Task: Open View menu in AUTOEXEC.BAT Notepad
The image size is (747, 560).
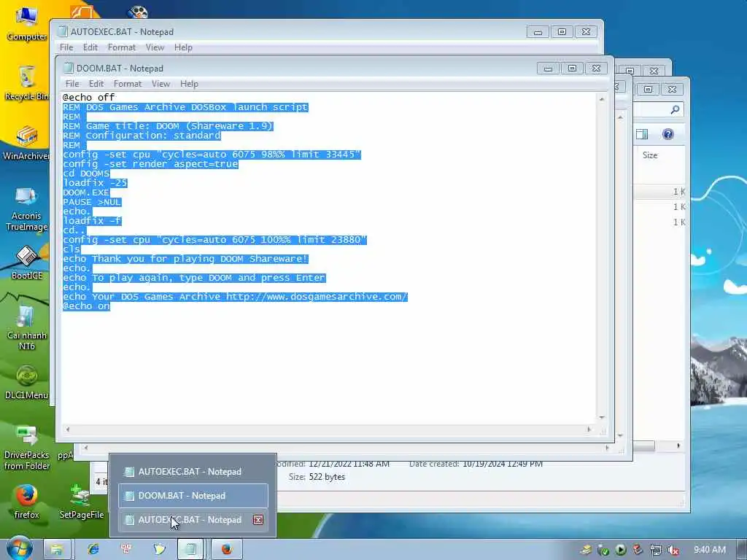Action: point(155,47)
